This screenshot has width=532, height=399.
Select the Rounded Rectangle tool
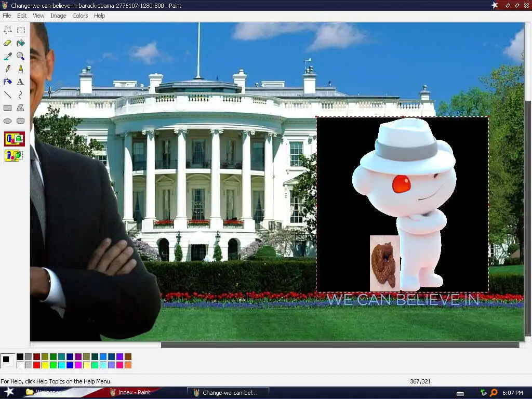tap(21, 121)
